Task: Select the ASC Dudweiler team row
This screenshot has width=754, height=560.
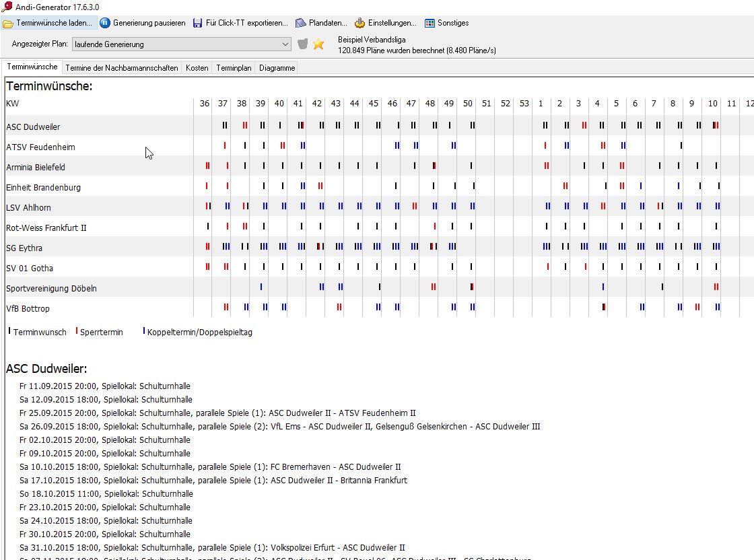Action: pos(33,127)
